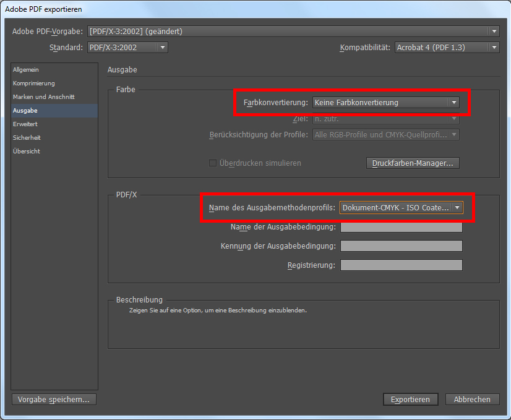
Task: Show the Übersicht section
Action: coord(27,152)
